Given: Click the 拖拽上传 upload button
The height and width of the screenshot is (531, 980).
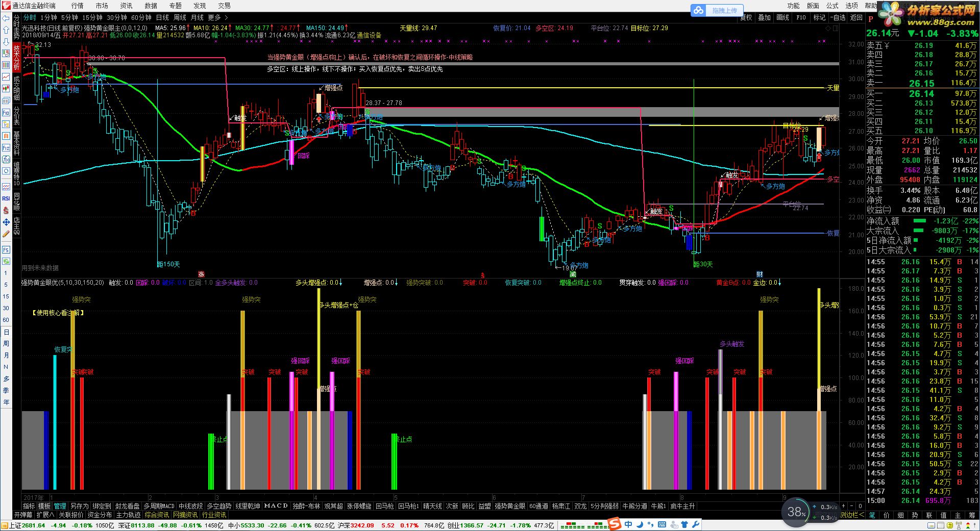Looking at the screenshot, I should tap(724, 10).
